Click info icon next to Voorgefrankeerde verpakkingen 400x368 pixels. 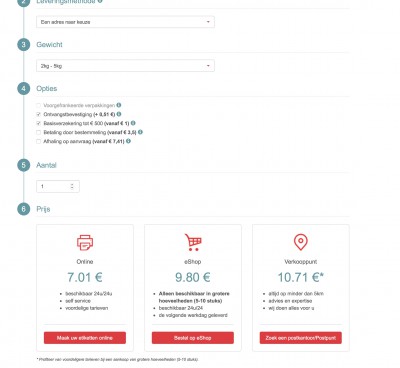[119, 105]
